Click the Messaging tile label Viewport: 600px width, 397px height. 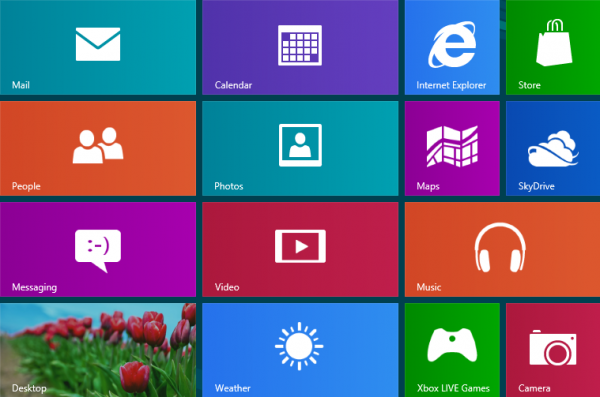(34, 288)
